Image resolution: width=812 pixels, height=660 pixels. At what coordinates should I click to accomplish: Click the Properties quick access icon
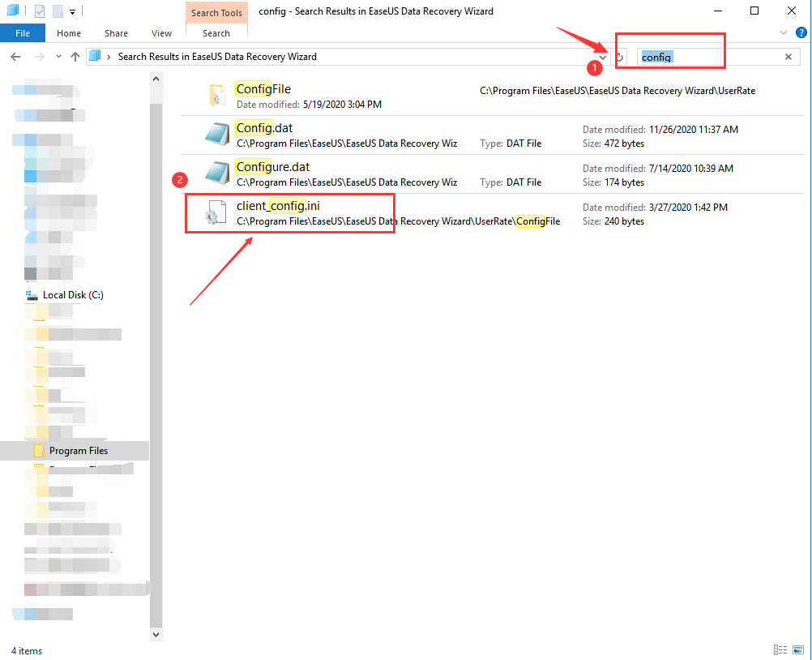pos(40,11)
